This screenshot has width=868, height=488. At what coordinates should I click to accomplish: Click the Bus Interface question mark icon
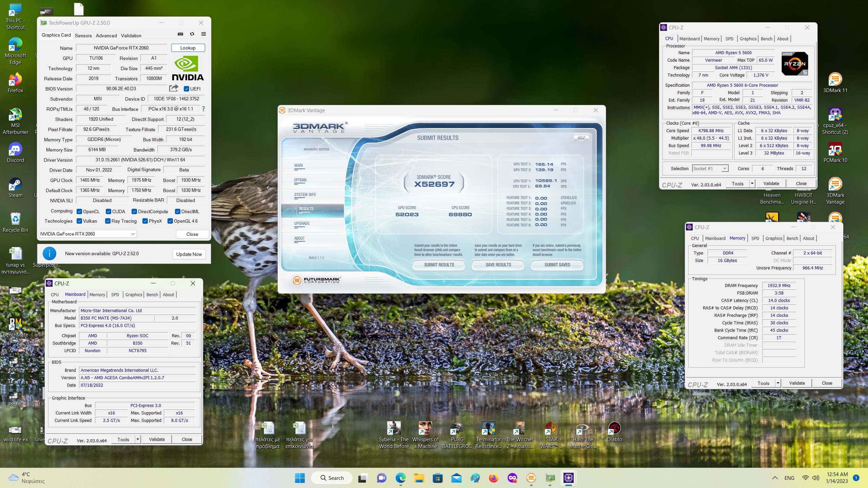point(203,109)
